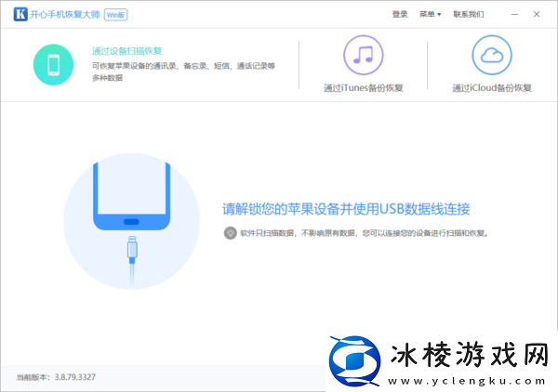Switch to 通过iTunes备份恢复 tab
Image resolution: width=558 pixels, height=392 pixels.
pyautogui.click(x=363, y=88)
